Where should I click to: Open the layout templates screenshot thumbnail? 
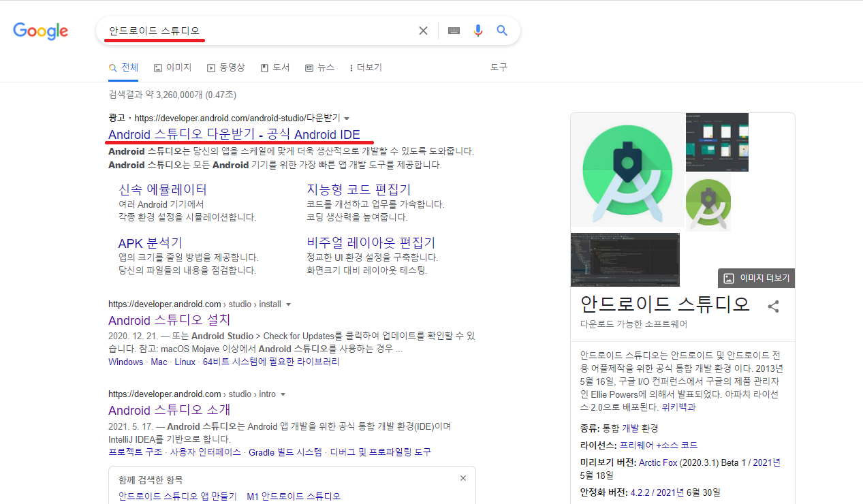tap(717, 142)
